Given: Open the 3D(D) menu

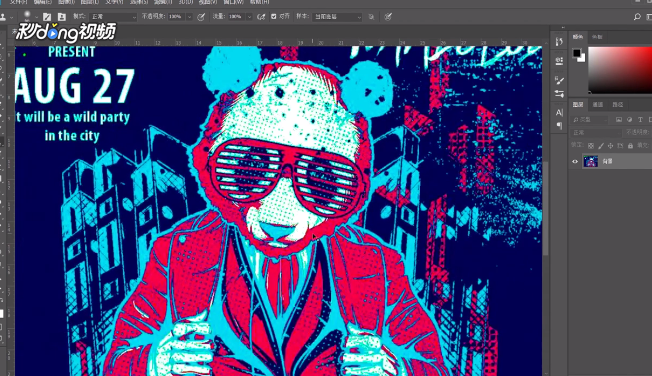Looking at the screenshot, I should [x=185, y=2].
